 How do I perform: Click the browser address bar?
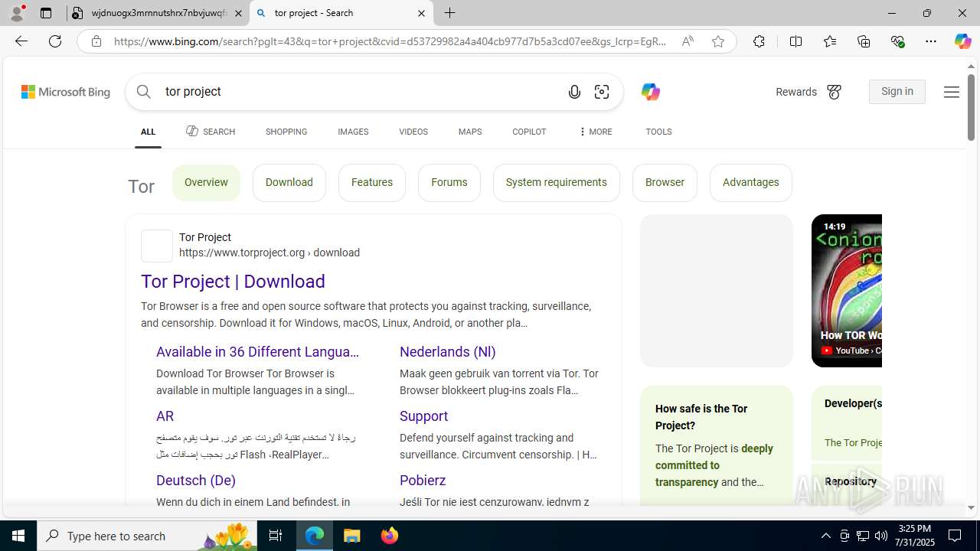pos(390,41)
